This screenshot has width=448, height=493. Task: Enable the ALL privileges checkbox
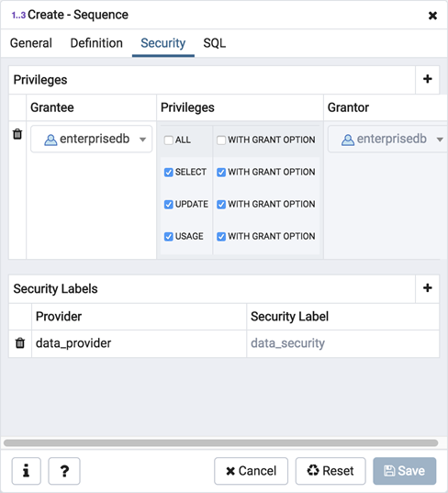[169, 140]
